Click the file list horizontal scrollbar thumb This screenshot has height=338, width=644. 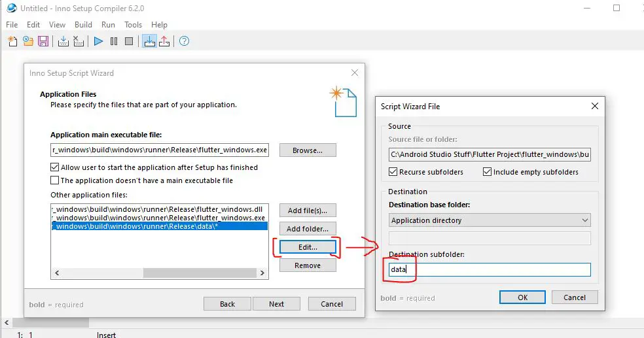click(200, 273)
